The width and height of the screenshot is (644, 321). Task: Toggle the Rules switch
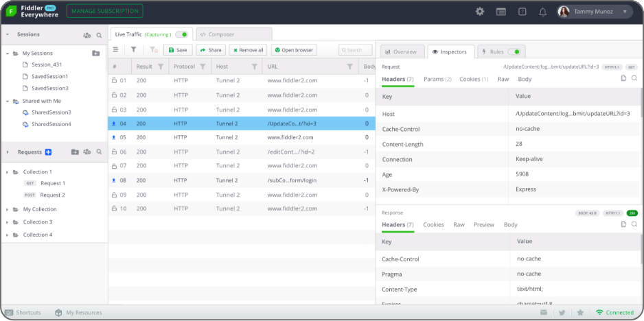click(x=514, y=51)
